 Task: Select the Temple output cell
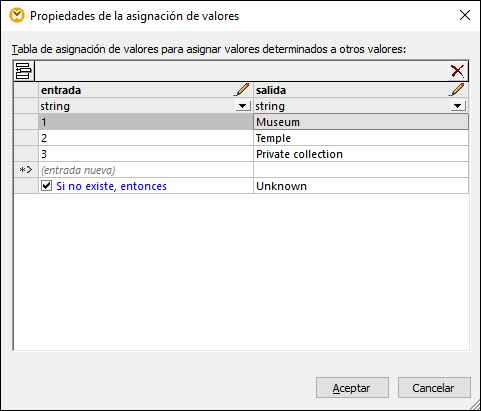[361, 138]
